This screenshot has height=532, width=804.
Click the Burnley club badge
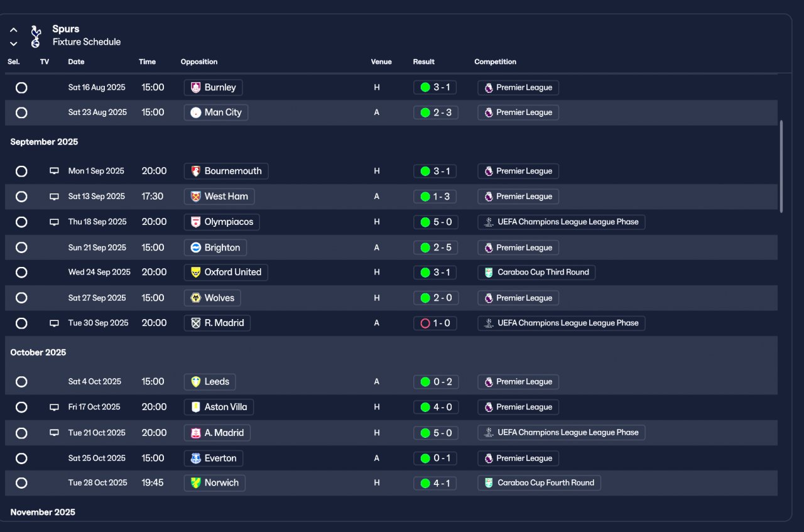[x=196, y=87]
